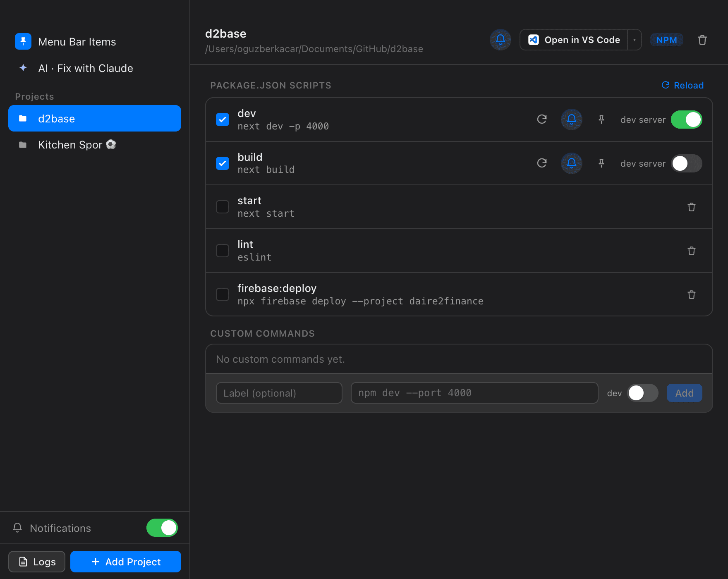
Task: Check the start script checkbox
Action: tap(223, 207)
